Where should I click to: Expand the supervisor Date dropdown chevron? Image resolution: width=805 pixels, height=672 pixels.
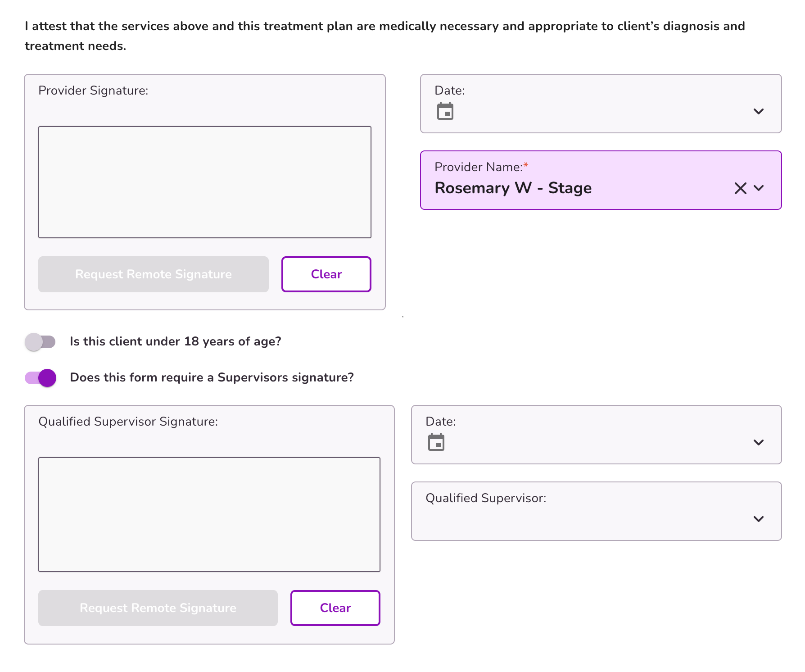pos(759,442)
